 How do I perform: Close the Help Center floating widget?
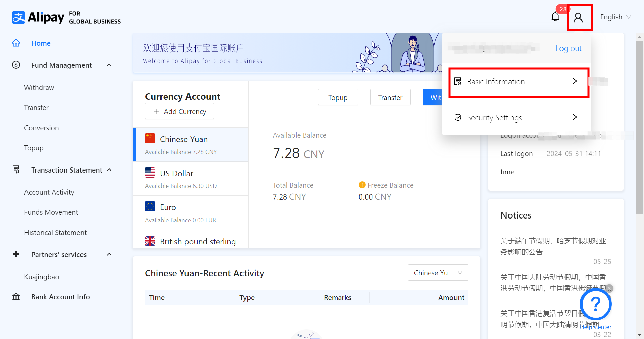pos(609,288)
